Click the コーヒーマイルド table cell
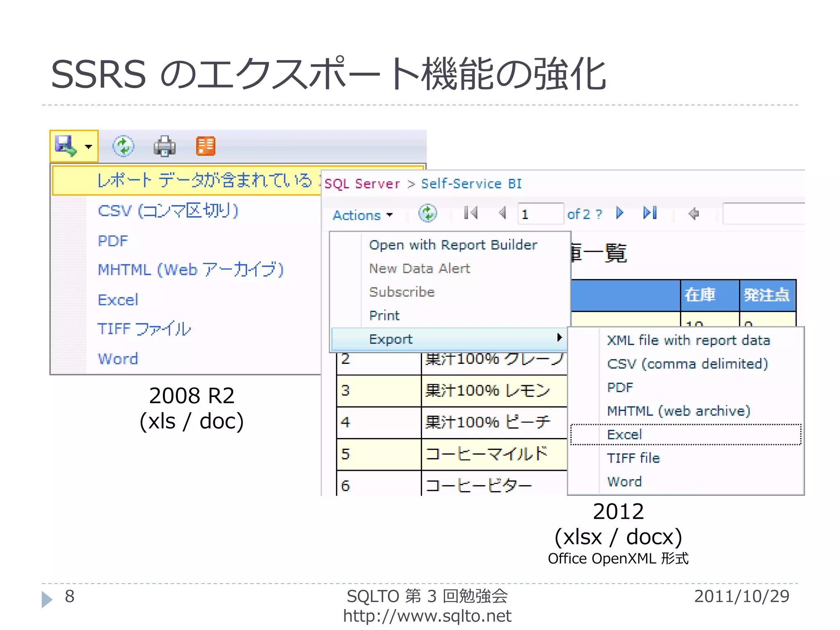 pyautogui.click(x=494, y=454)
